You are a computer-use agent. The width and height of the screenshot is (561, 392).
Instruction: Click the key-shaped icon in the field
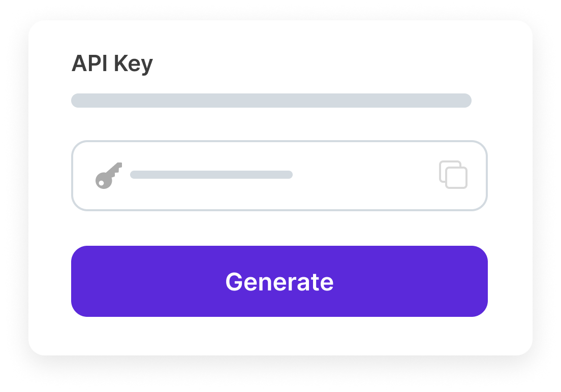tap(108, 175)
